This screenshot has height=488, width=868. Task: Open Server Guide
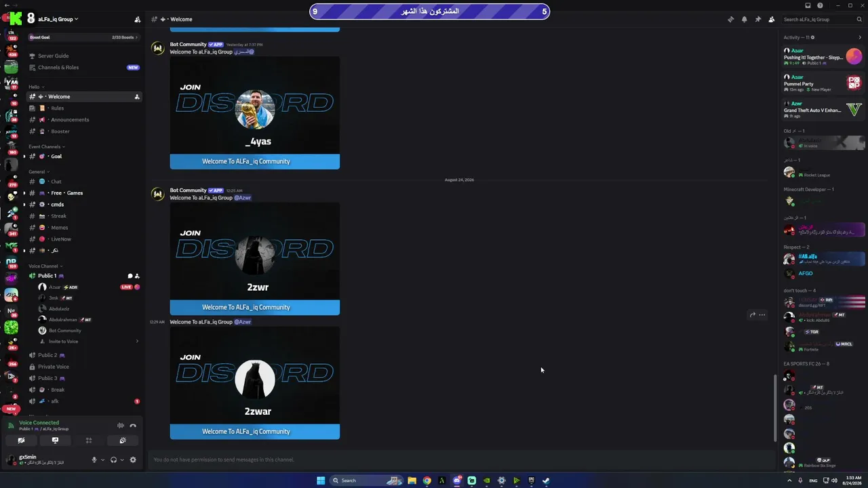[x=84, y=56]
